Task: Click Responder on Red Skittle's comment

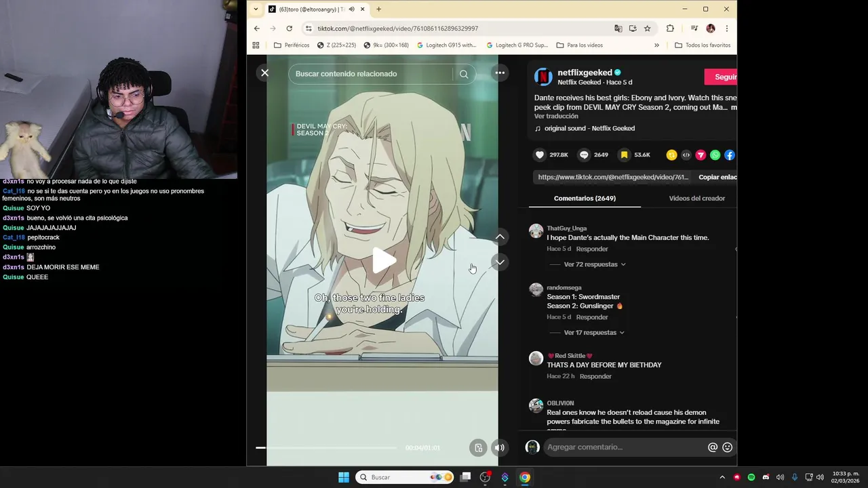Action: (x=595, y=376)
